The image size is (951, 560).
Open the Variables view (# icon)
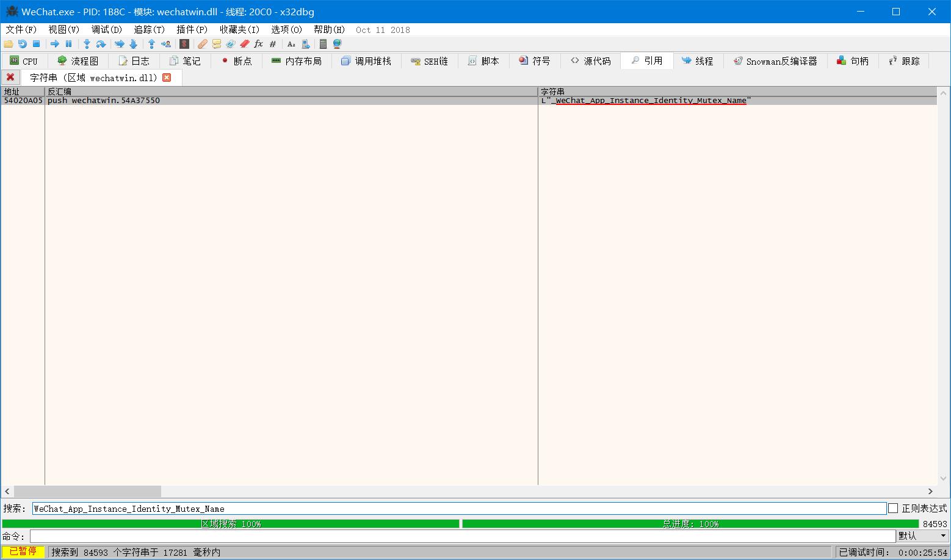pyautogui.click(x=272, y=44)
